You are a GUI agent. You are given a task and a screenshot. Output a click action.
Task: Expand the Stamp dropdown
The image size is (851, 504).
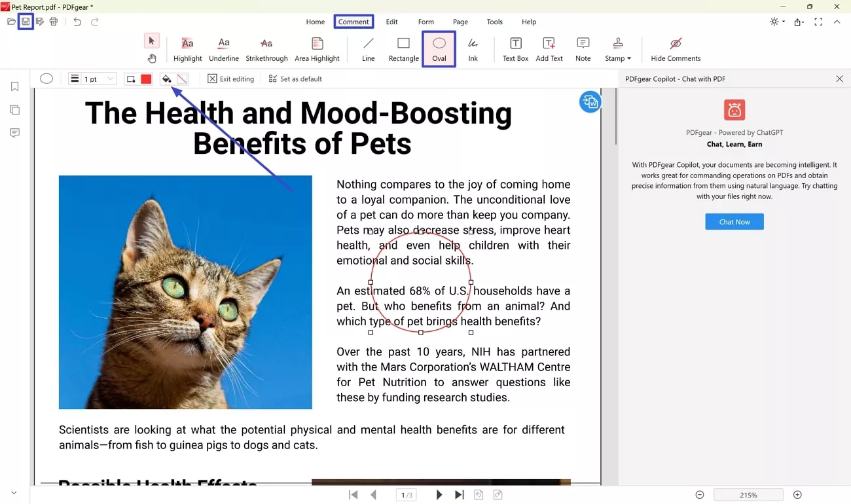pyautogui.click(x=618, y=49)
